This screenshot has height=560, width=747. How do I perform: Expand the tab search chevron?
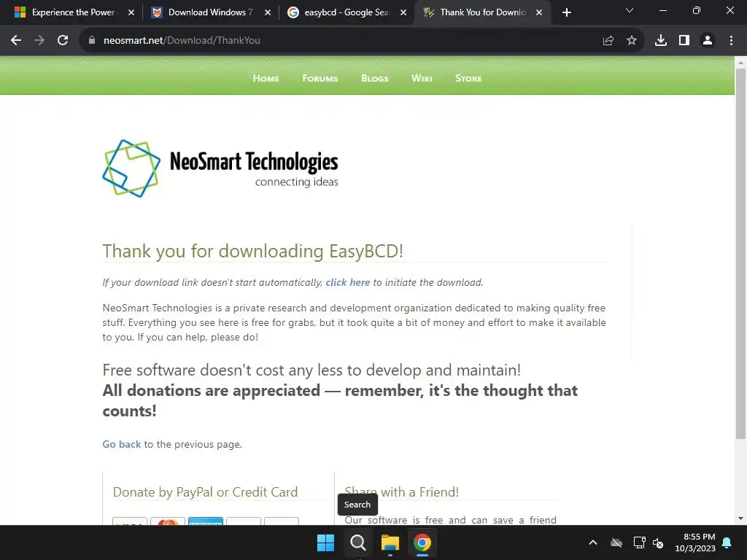pos(630,10)
